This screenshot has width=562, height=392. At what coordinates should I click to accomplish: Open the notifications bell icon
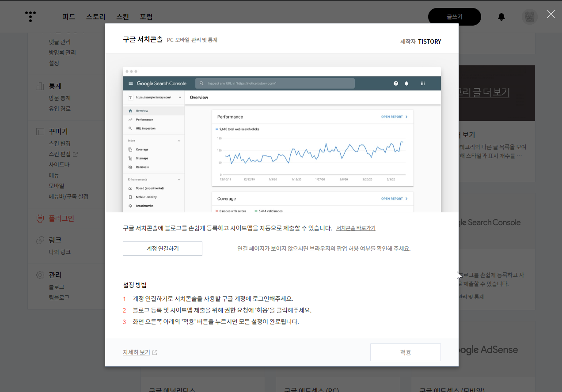click(501, 17)
